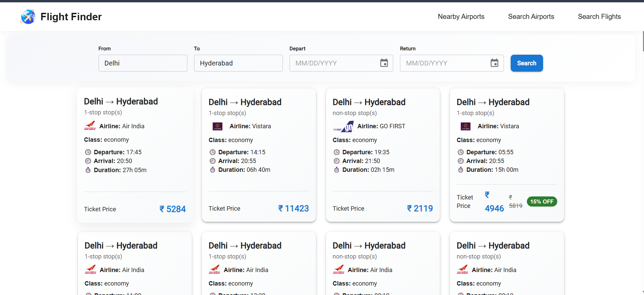Click Air India logo on first card
This screenshot has height=295, width=644.
tap(90, 126)
